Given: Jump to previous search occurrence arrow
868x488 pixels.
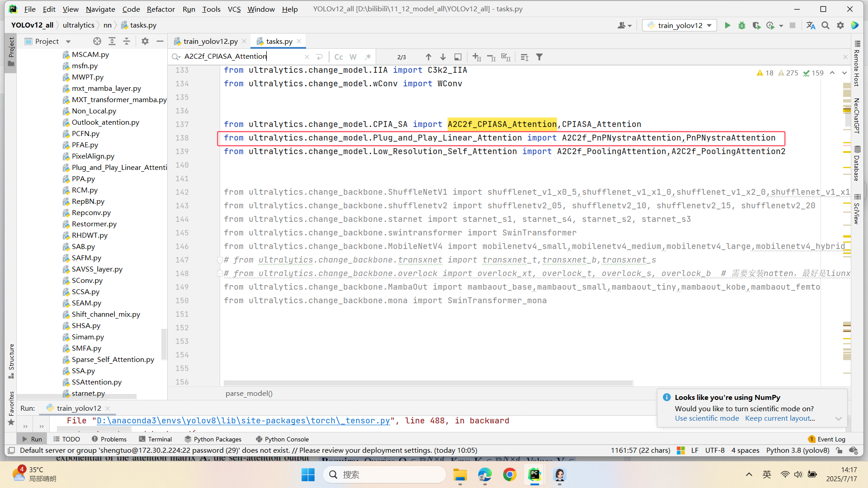Looking at the screenshot, I should (x=429, y=57).
